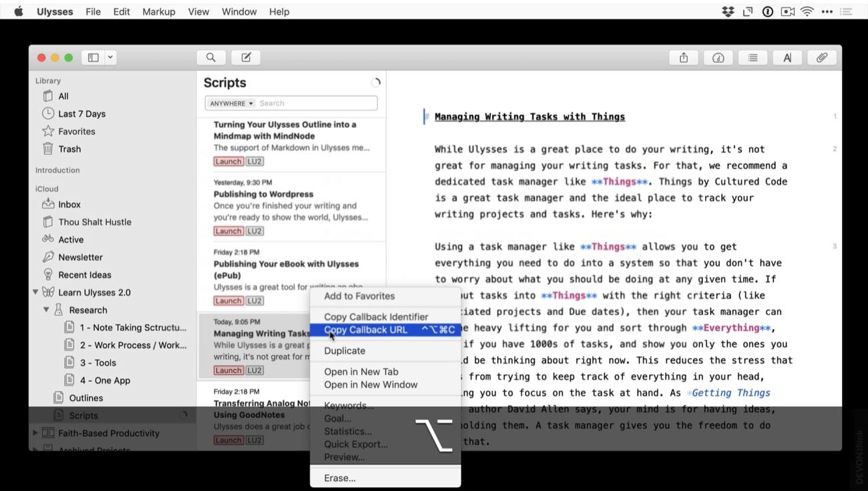Screen dimensions: 868x491
Task: Open the Dropbox menu bar icon
Action: click(728, 11)
